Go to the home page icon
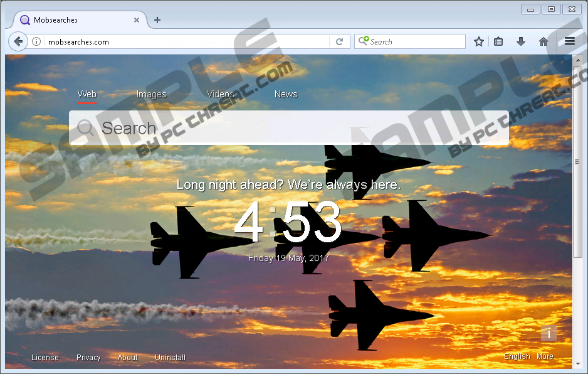588x374 pixels. click(543, 41)
